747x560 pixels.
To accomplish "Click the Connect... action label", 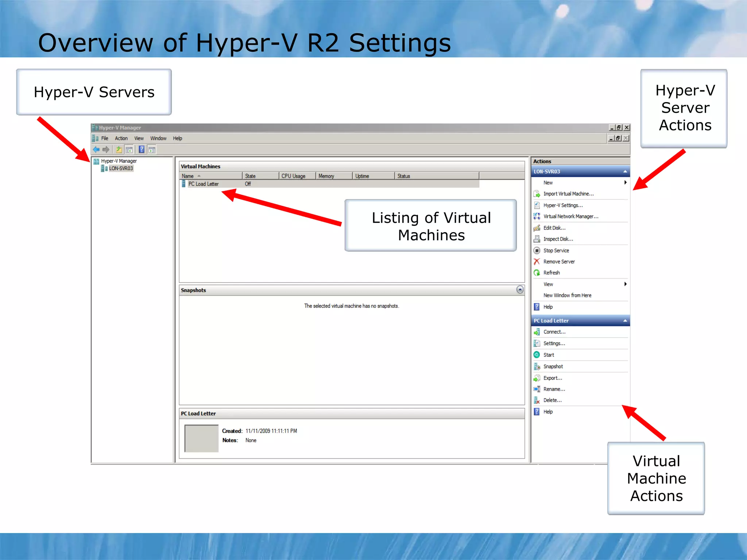I will pos(554,332).
